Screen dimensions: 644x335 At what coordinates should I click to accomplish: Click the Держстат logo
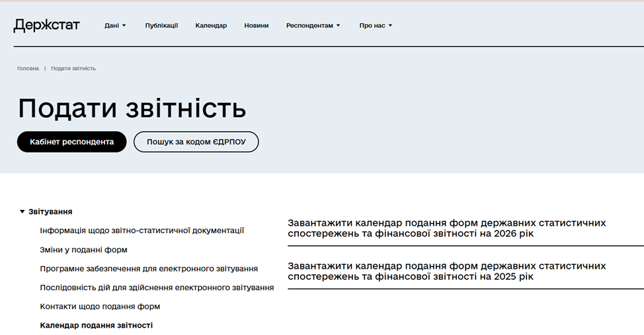click(46, 25)
